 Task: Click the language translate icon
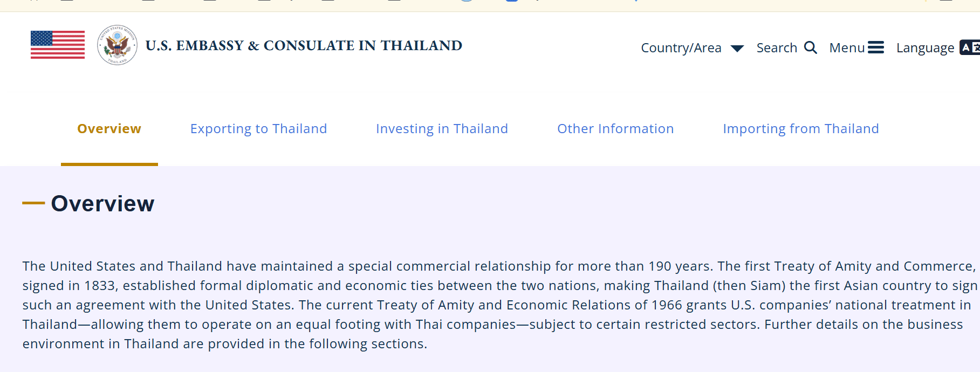coord(969,47)
